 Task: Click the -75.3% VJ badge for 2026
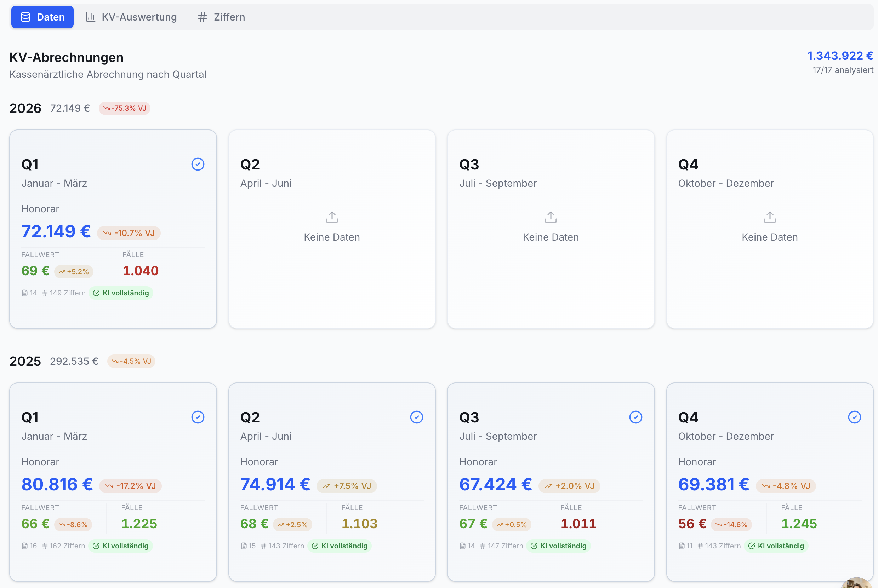click(x=125, y=108)
